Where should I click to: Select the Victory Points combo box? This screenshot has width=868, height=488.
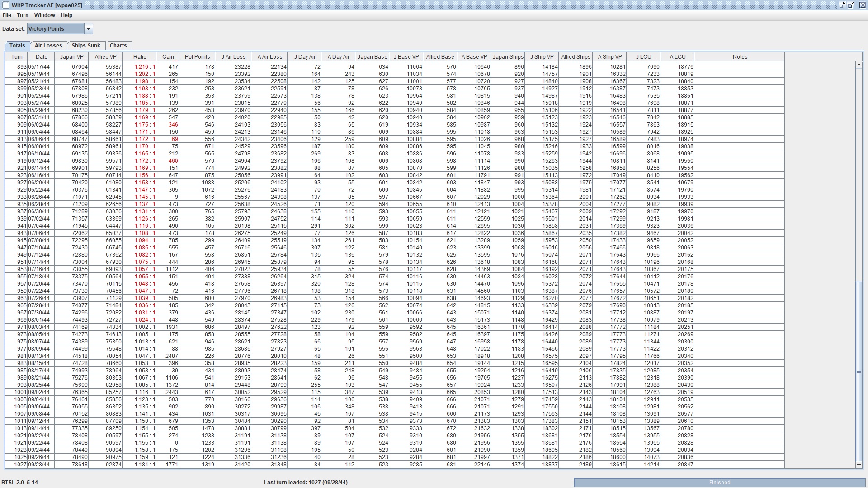pos(55,29)
